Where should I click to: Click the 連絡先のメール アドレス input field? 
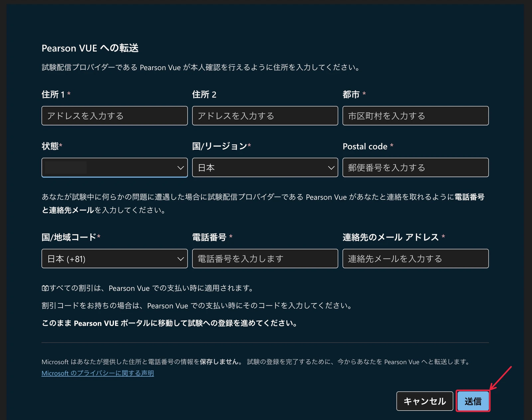pyautogui.click(x=416, y=259)
